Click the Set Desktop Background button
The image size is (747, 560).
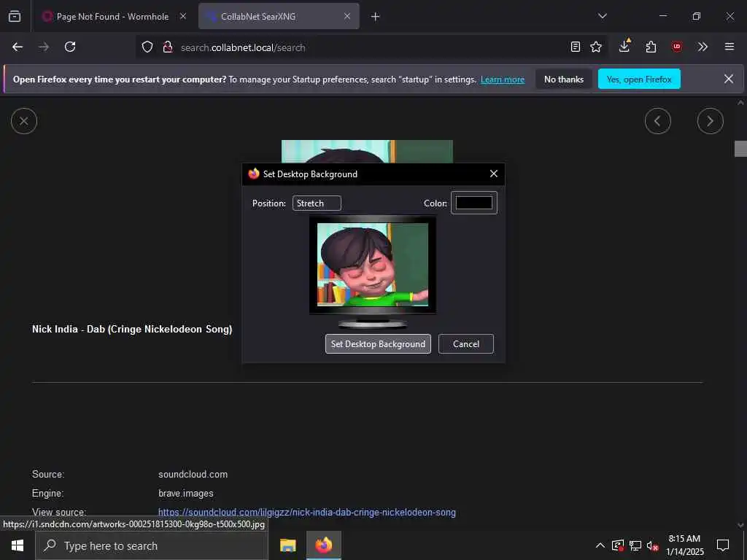(378, 344)
